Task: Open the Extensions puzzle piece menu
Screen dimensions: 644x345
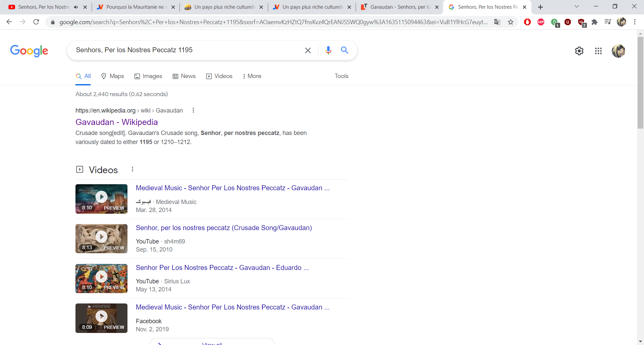Action: 594,22
